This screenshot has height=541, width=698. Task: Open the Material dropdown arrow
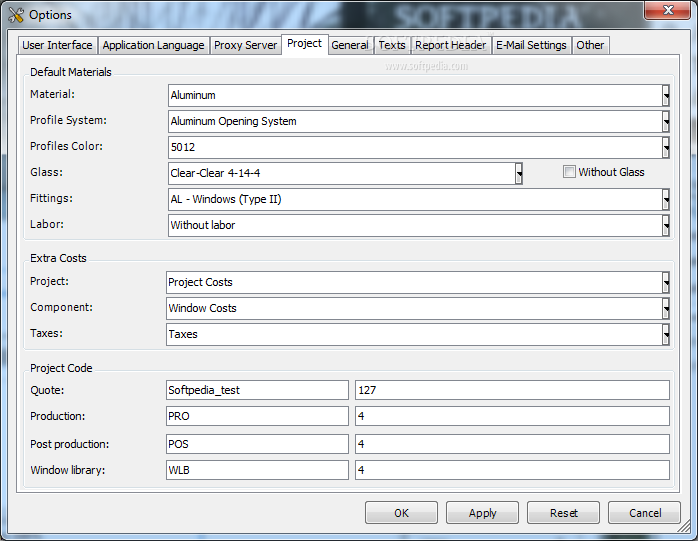[x=666, y=95]
